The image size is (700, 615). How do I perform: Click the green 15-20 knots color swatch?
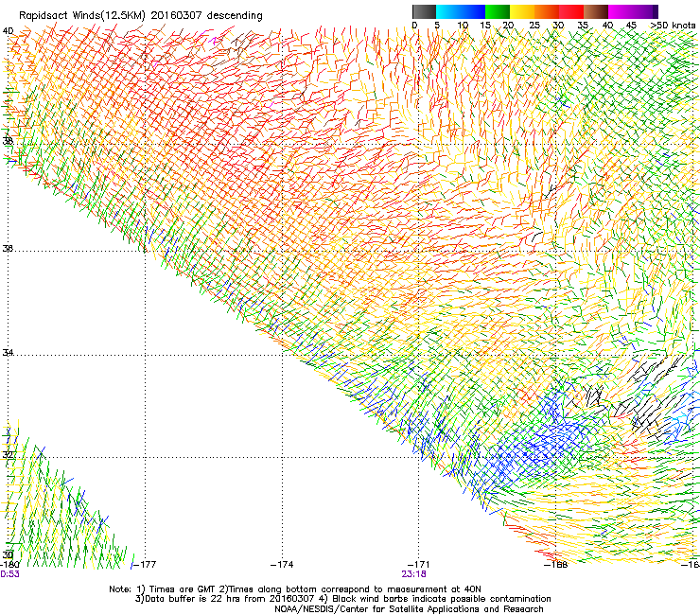[498, 11]
